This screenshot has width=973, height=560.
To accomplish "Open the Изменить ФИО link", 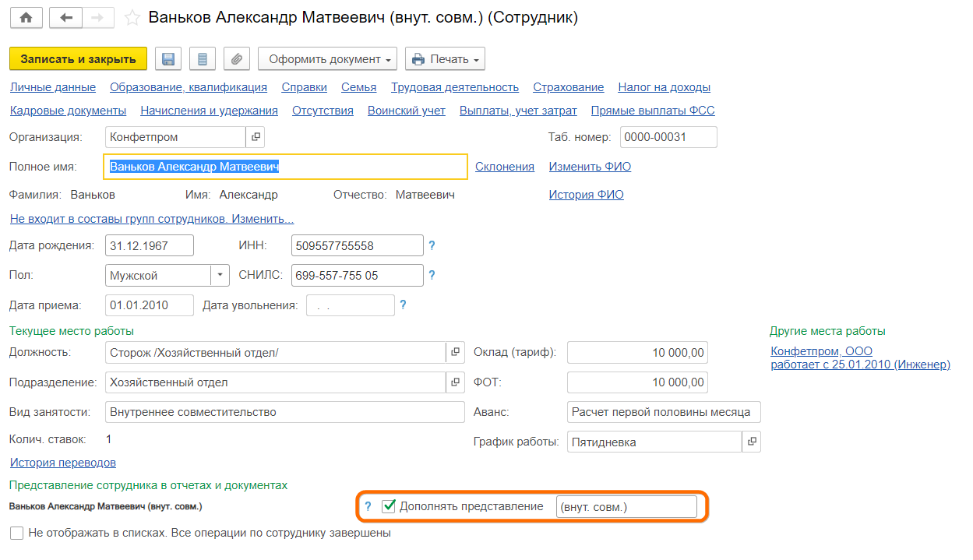I will (x=589, y=167).
